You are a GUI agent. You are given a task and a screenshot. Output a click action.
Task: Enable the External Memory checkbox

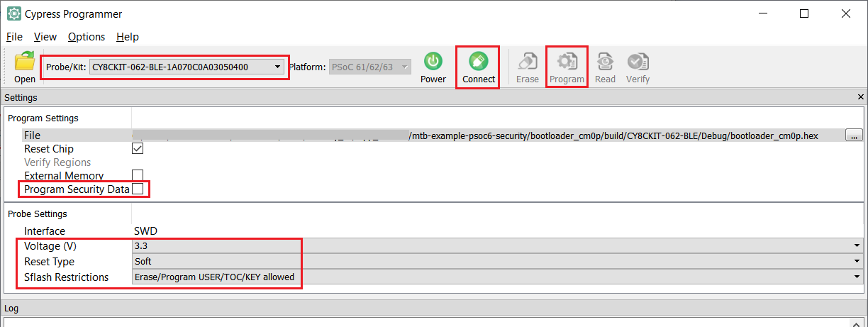138,175
